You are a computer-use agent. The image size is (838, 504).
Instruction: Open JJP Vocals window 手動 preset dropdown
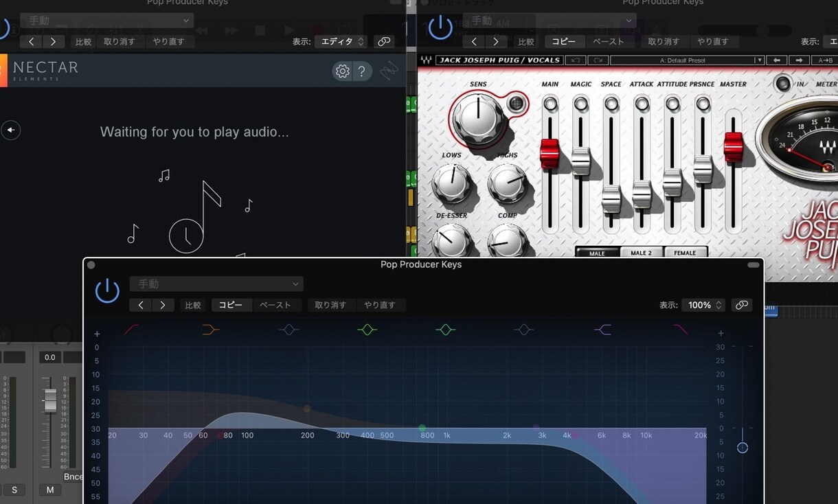tap(550, 21)
